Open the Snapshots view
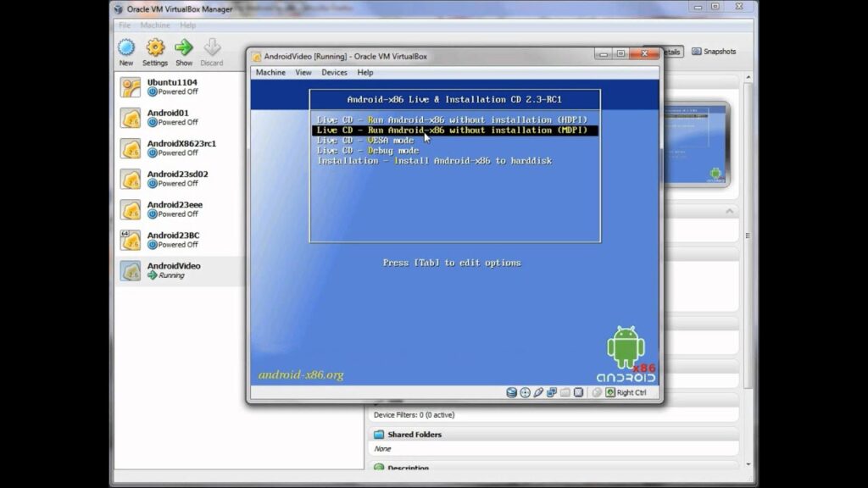 pos(715,51)
